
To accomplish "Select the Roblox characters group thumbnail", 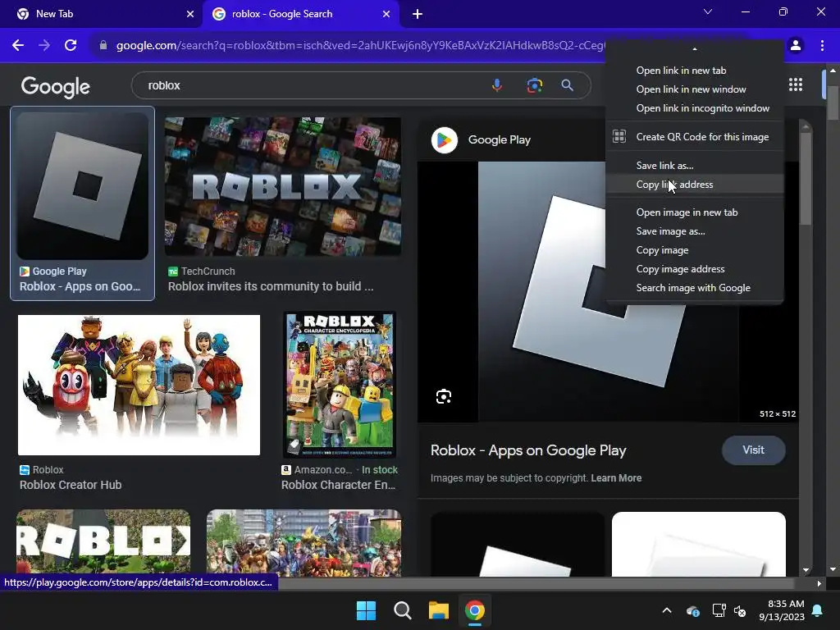I will (139, 386).
